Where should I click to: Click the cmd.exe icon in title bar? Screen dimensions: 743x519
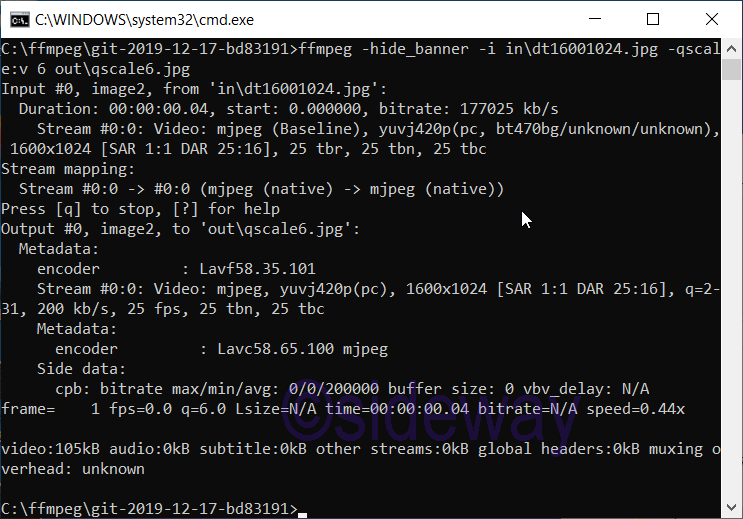point(17,19)
